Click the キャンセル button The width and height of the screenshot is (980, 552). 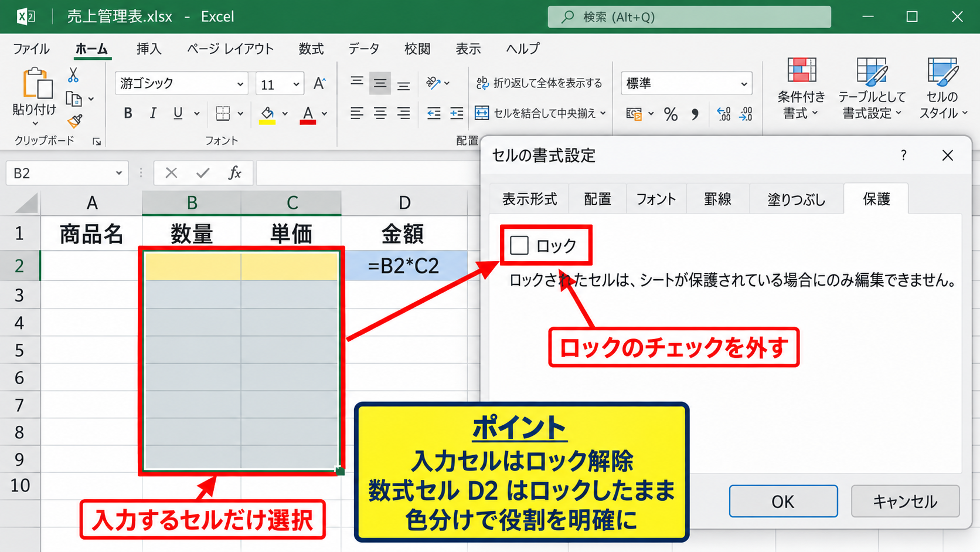click(x=905, y=502)
